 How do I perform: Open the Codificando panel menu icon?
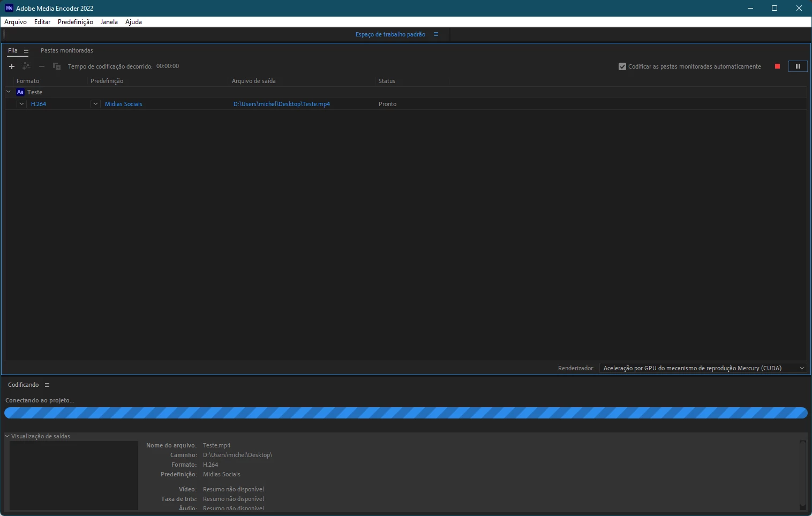click(47, 385)
